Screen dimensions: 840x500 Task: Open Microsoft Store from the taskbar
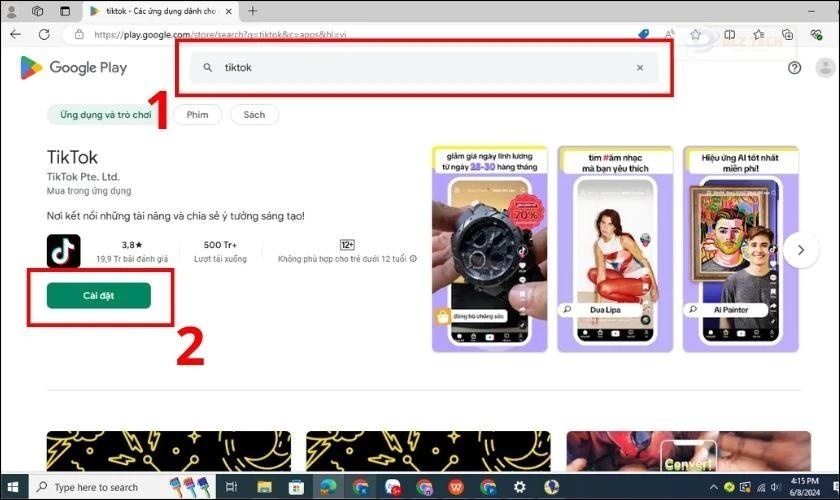click(x=296, y=487)
